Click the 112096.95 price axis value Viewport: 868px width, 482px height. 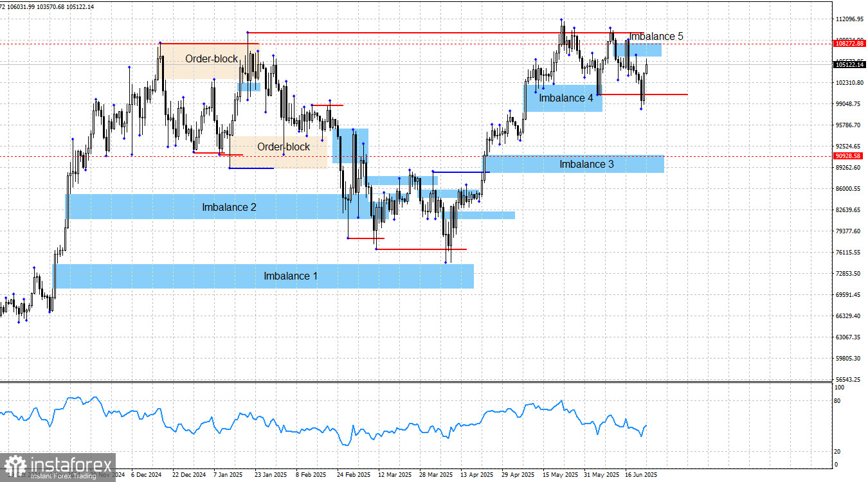tap(849, 19)
